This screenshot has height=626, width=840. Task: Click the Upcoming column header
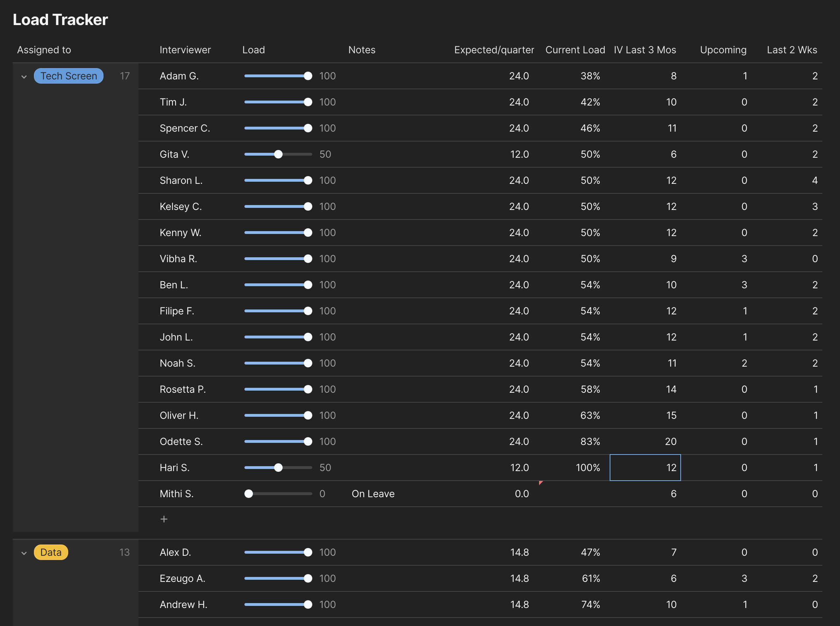pyautogui.click(x=723, y=50)
